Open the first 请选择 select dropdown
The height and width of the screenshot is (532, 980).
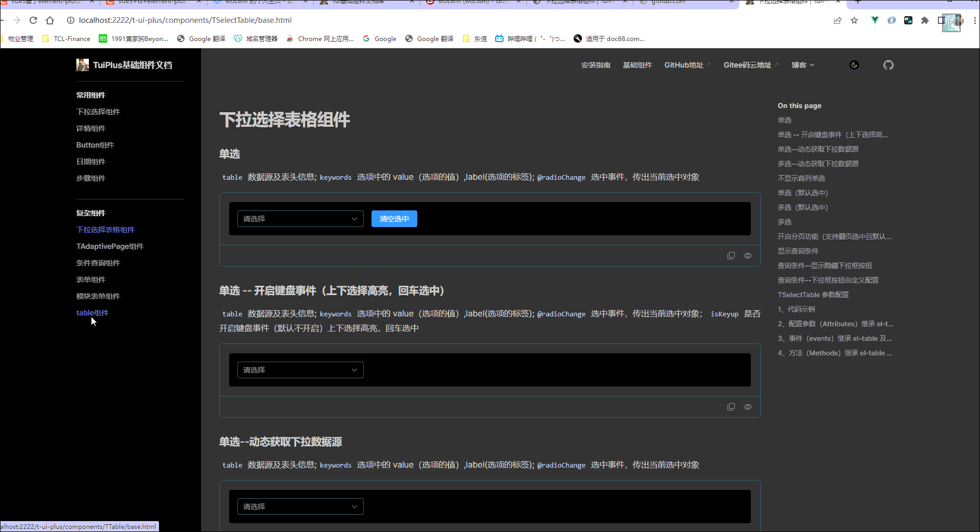tap(300, 218)
